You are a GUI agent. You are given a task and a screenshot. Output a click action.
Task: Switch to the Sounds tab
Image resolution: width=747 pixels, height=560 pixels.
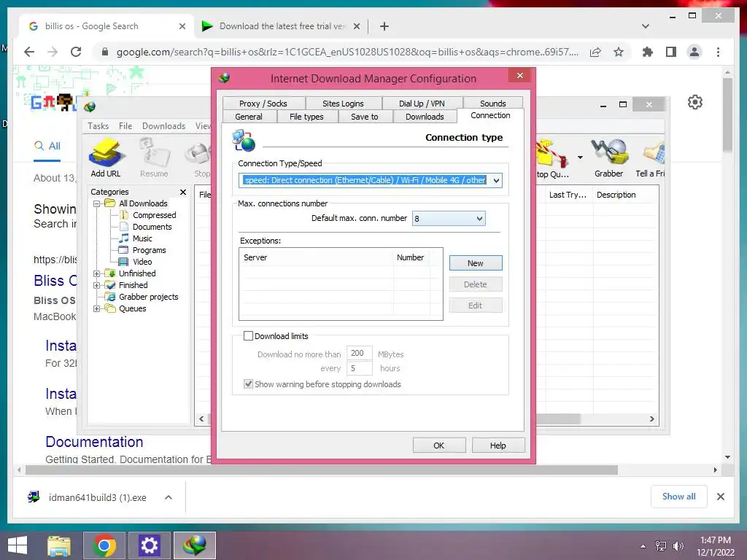tap(493, 104)
